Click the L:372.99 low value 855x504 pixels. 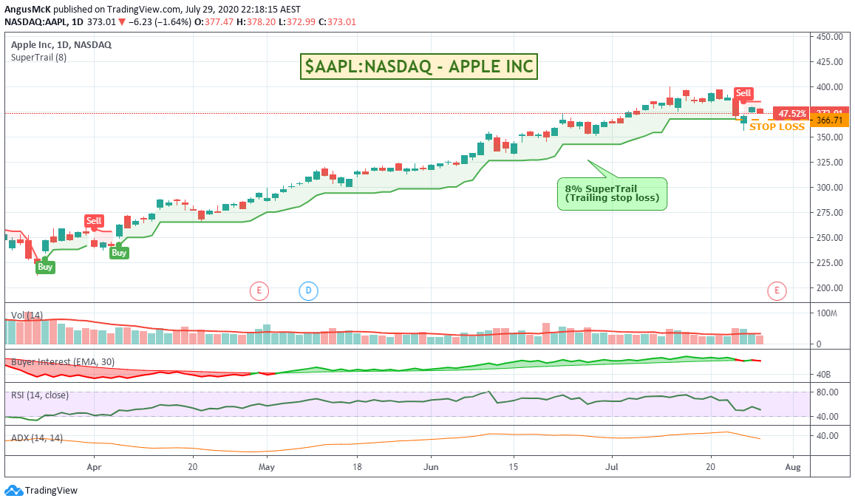297,22
